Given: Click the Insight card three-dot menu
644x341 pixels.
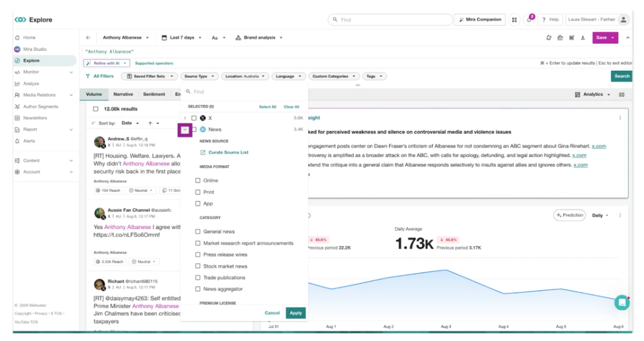Looking at the screenshot, I should tap(620, 118).
